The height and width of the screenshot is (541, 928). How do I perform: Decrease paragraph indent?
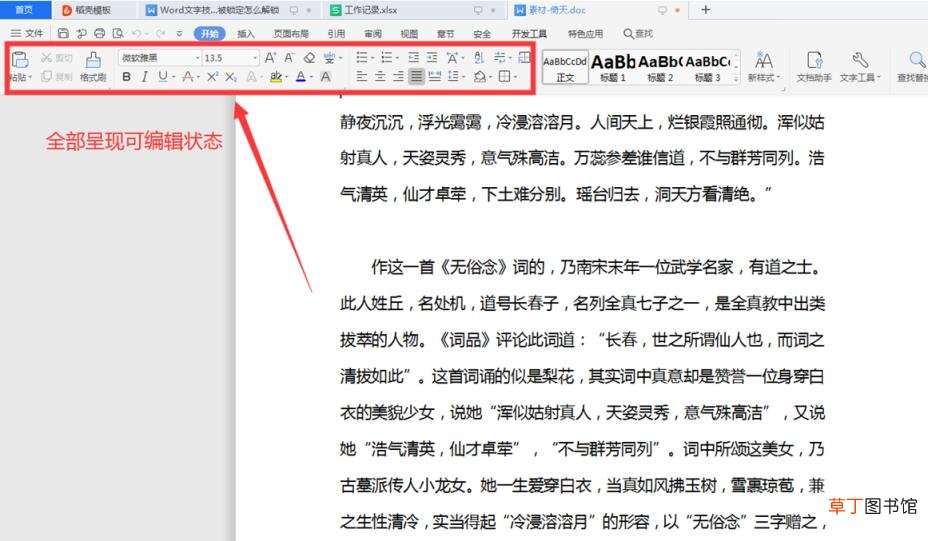[414, 57]
